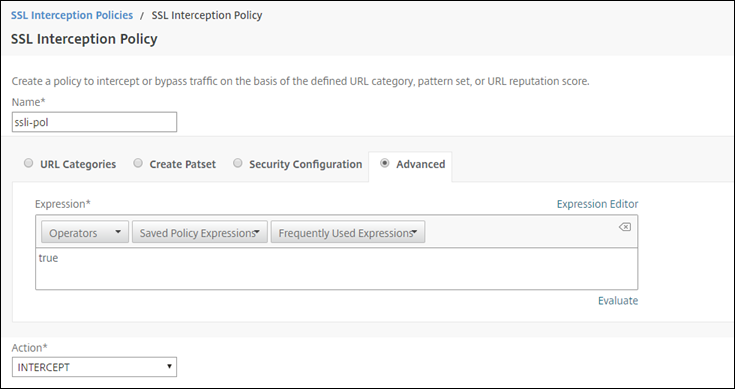The height and width of the screenshot is (389, 735).
Task: Open the Action INTERCEPT dropdown
Action: click(94, 367)
